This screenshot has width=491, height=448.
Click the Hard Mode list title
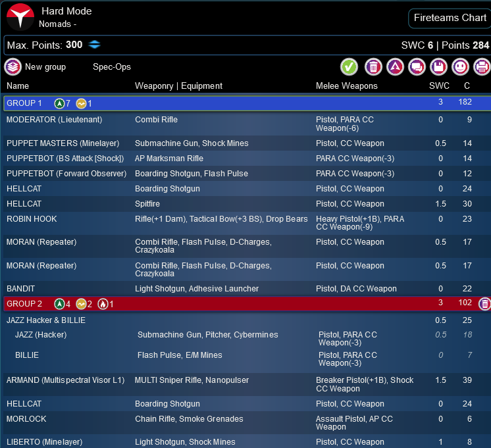[66, 11]
